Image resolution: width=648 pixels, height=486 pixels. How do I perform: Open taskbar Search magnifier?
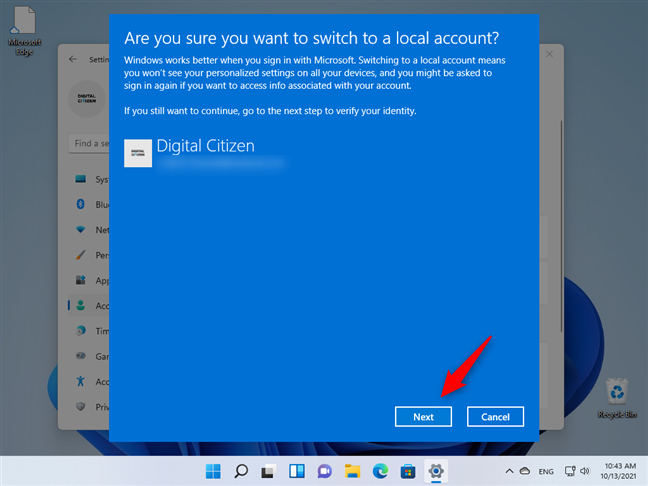(241, 471)
